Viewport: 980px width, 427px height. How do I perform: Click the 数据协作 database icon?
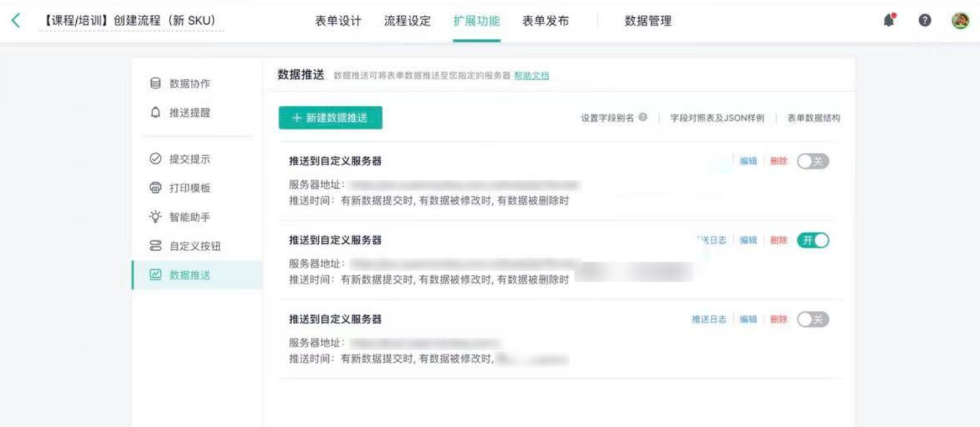pos(154,84)
